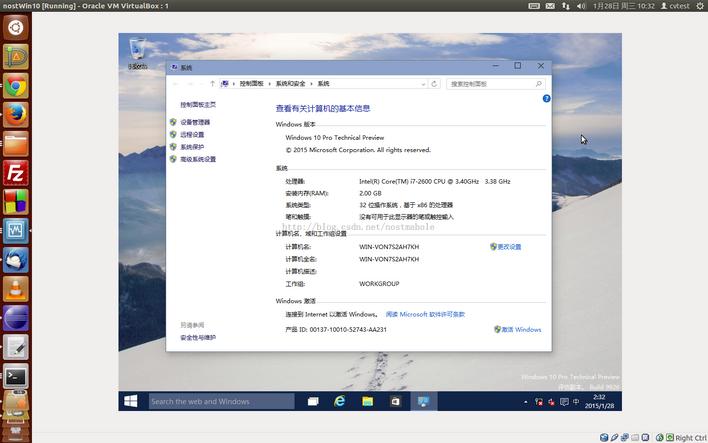Screen dimensions: 708x443
Task: Open Ubuntu mail indicator envelope
Action: (x=550, y=6)
